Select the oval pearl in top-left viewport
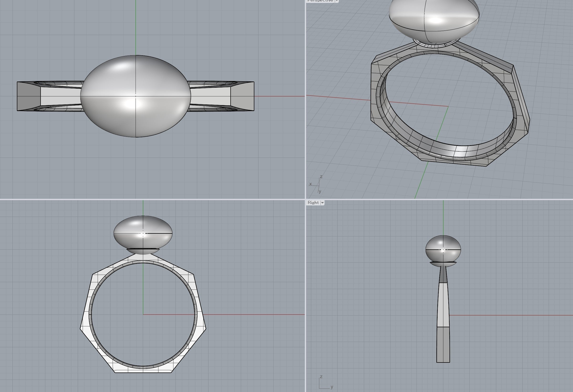573x392 pixels. 136,96
